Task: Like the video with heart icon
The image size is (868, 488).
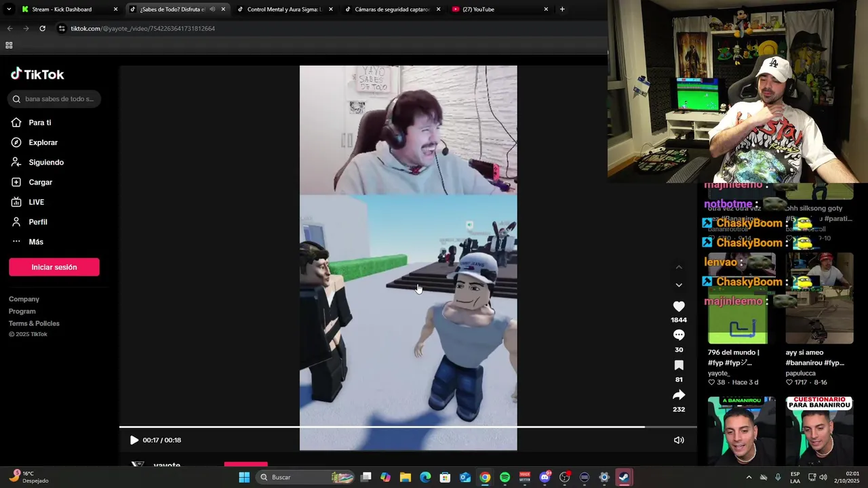Action: point(679,306)
